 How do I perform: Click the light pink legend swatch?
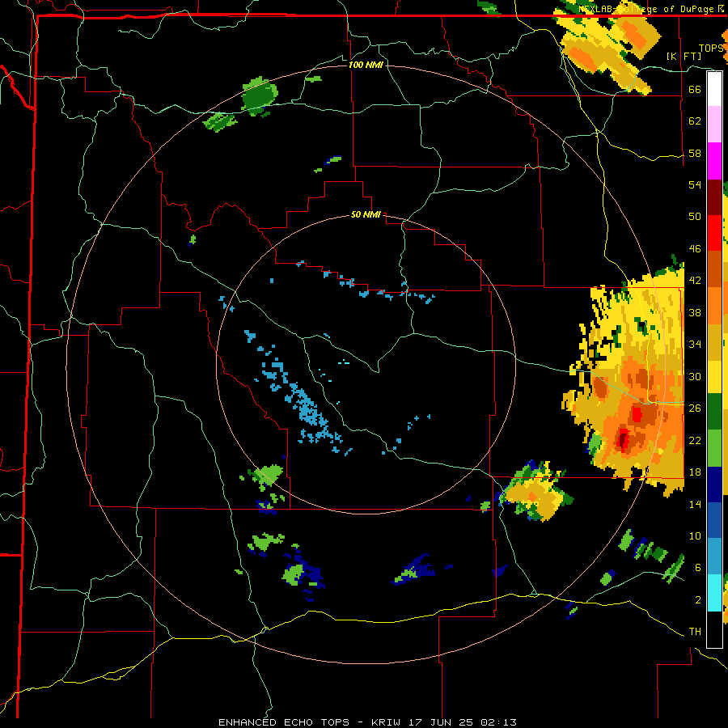[x=714, y=125]
